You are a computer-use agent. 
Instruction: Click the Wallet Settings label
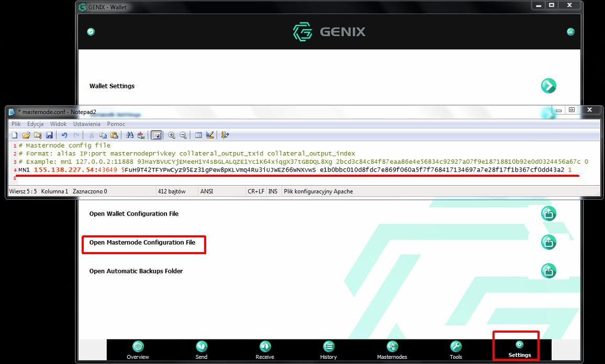click(112, 86)
